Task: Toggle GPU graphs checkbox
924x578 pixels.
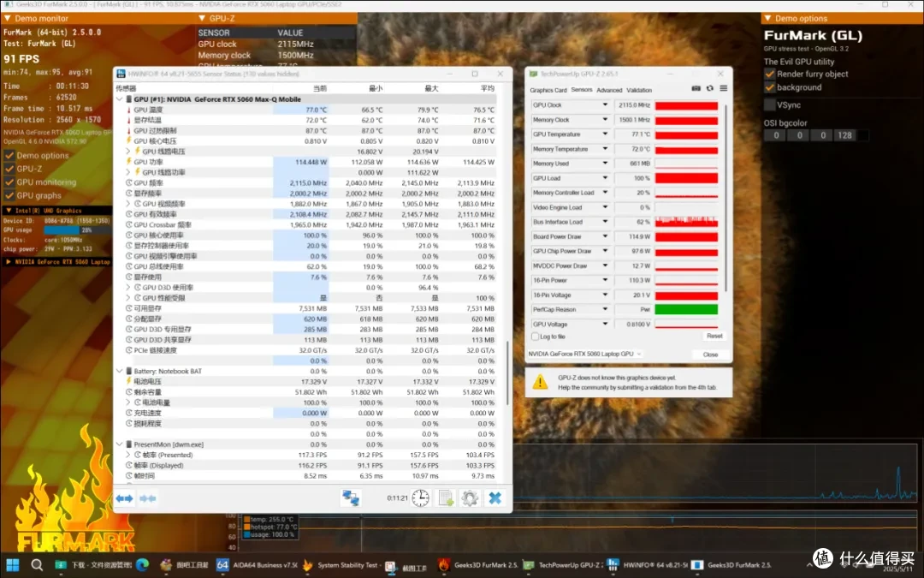Action: (x=9, y=196)
